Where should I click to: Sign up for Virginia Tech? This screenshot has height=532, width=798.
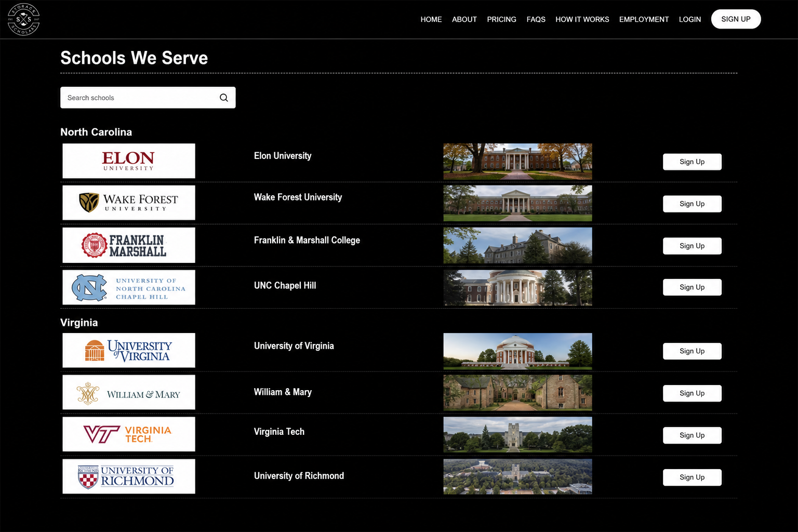693,435
